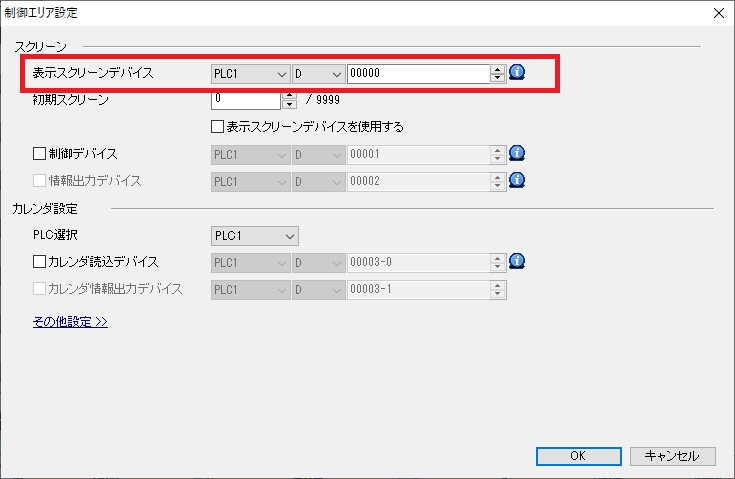This screenshot has width=735, height=479.
Task: Open その他設定 >> link
Action: click(70, 322)
